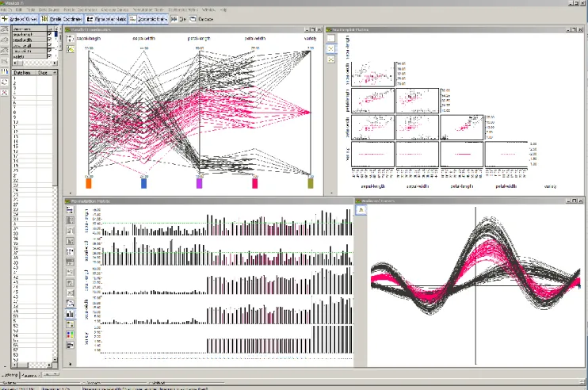The width and height of the screenshot is (588, 390).
Task: Click the petal.length versus petal.width scatterplot cell
Action: pos(462,127)
